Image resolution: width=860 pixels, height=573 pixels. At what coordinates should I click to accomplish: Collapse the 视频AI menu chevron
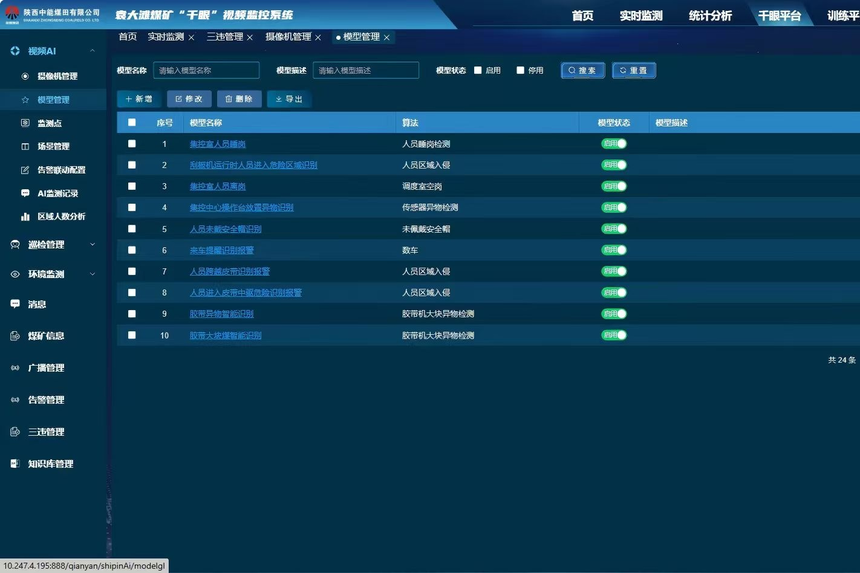(92, 50)
